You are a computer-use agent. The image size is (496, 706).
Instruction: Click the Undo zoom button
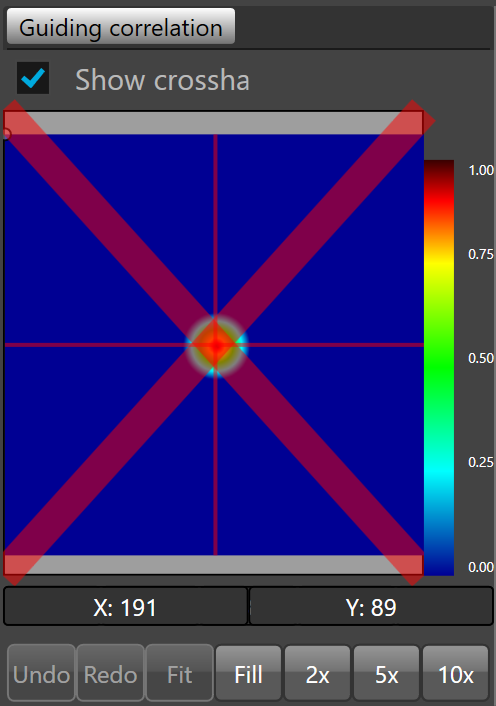point(41,673)
